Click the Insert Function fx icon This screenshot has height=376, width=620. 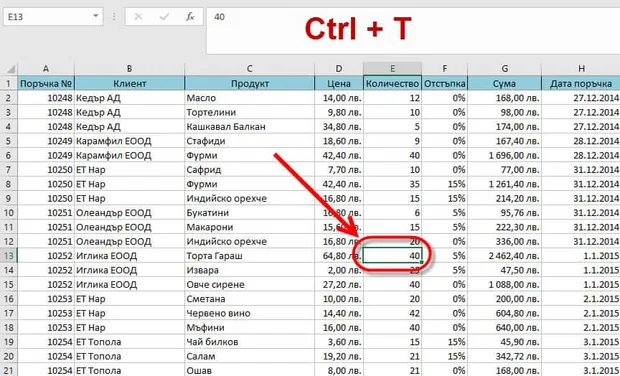coord(190,17)
